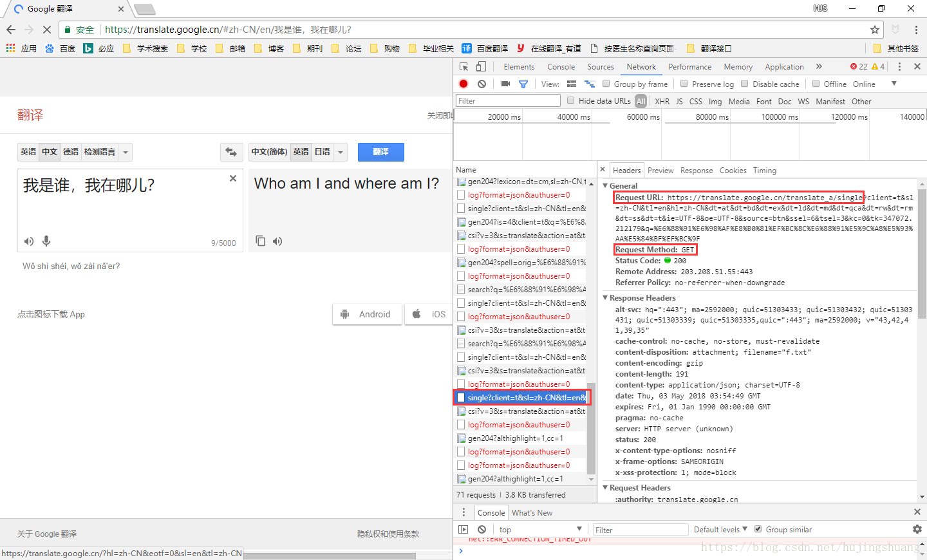Collapse the Request Headers section
Viewport: 927px width, 560px height.
pos(605,487)
